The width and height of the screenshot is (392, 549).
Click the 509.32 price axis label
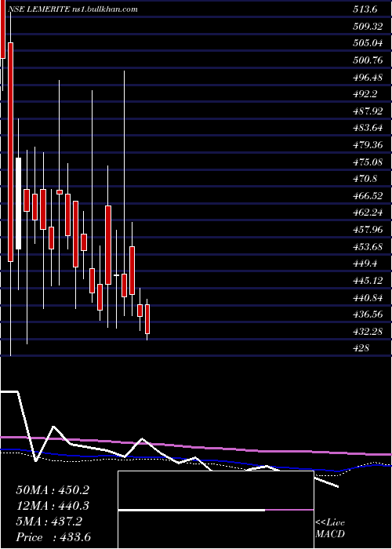tap(368, 26)
